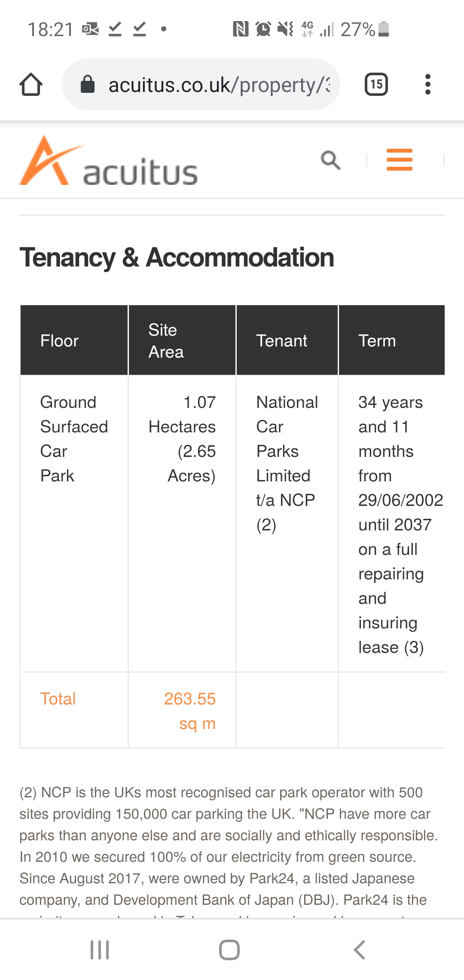Tap the Term column header
The image size is (464, 980).
click(377, 341)
